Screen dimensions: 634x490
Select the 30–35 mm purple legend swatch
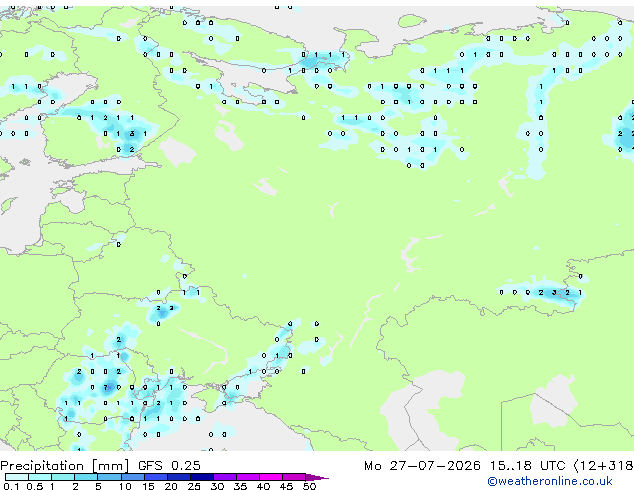[224, 477]
